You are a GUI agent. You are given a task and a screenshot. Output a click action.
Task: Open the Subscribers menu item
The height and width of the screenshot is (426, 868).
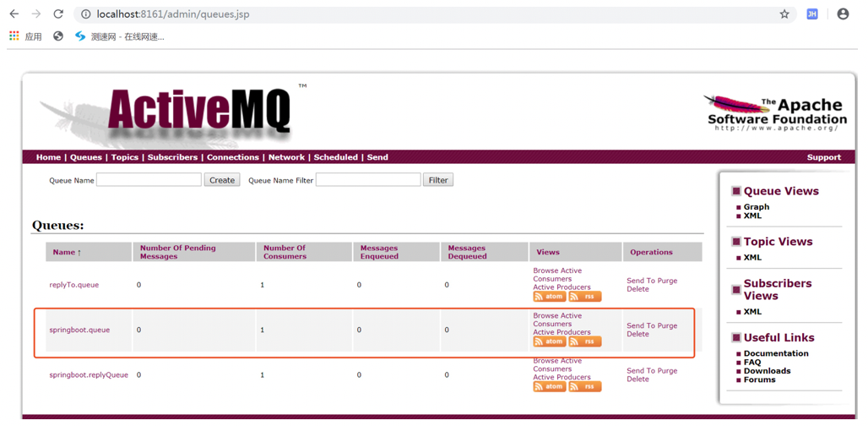tap(172, 157)
